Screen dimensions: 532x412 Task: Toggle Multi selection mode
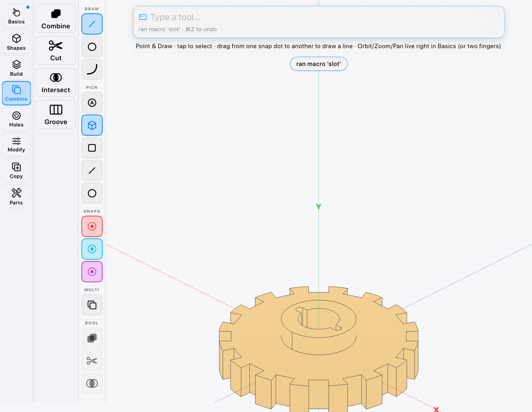pyautogui.click(x=92, y=305)
